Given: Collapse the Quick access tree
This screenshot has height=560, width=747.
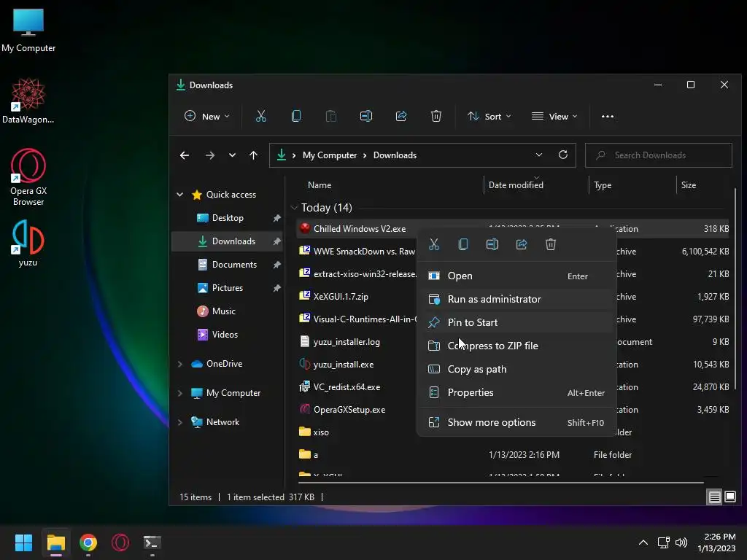Looking at the screenshot, I should pyautogui.click(x=180, y=194).
